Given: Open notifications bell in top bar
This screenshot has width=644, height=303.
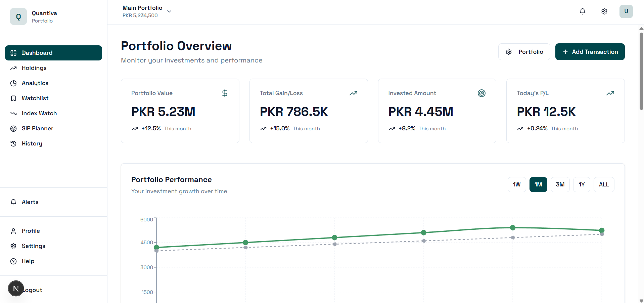Looking at the screenshot, I should click(582, 11).
